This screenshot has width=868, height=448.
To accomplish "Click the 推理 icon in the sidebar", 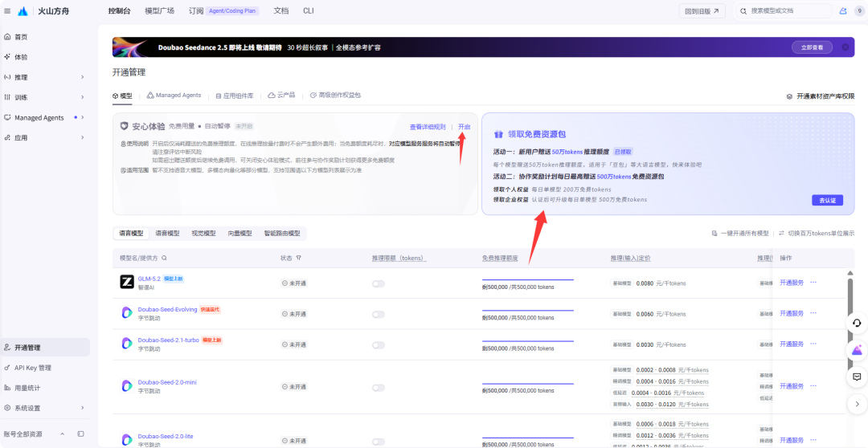I will [7, 77].
